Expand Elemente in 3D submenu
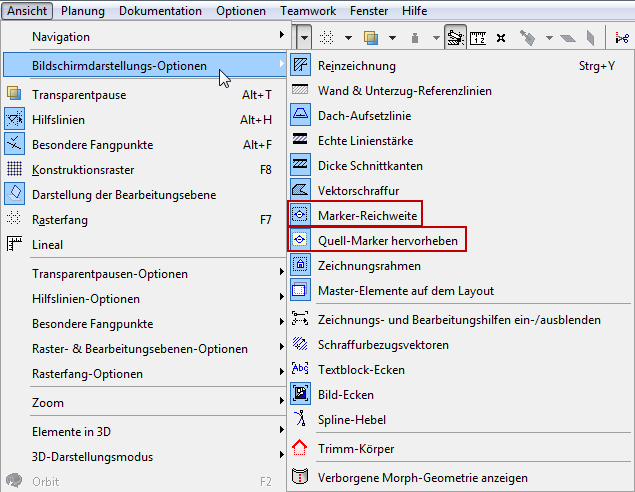The width and height of the screenshot is (635, 492). pos(145,432)
